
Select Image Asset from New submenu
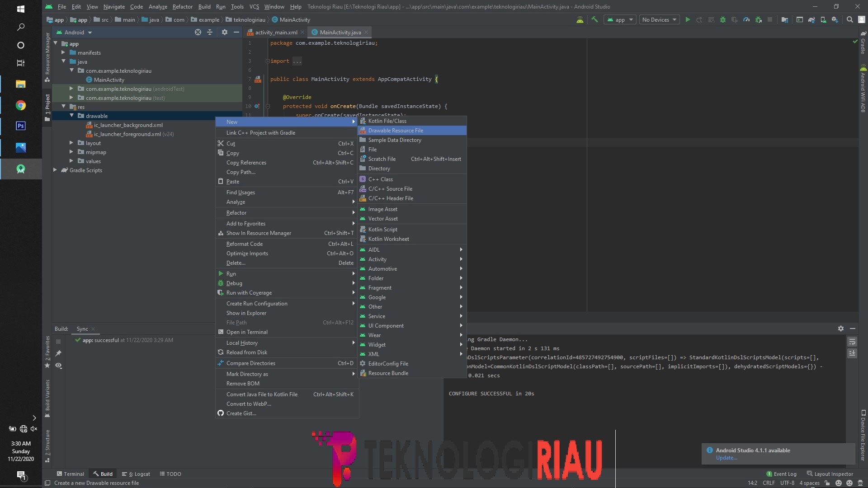[x=383, y=209]
